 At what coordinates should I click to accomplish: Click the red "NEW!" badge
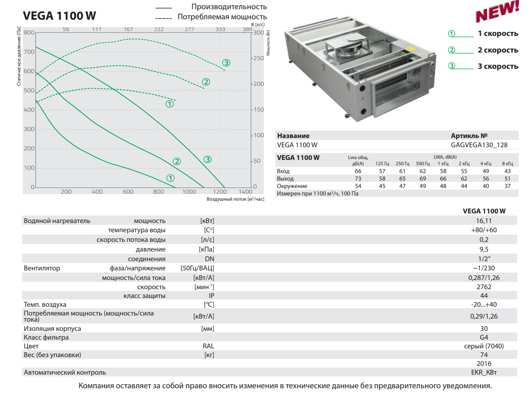(x=497, y=11)
